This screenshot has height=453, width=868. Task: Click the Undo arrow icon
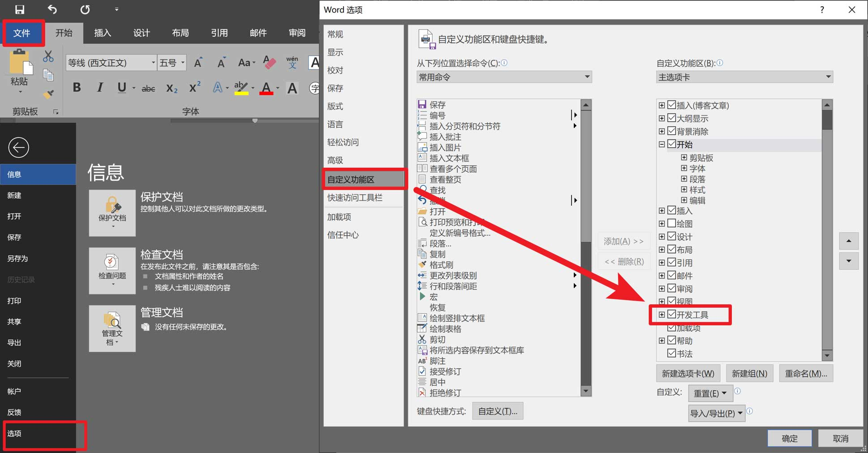coord(52,9)
